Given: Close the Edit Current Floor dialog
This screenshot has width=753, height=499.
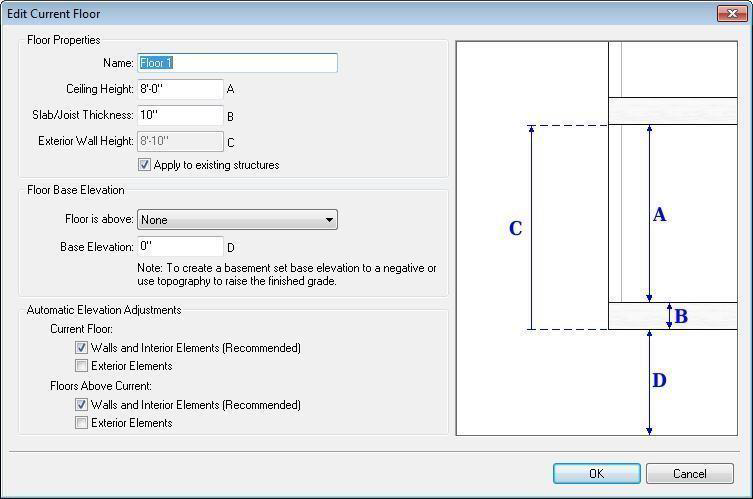Looking at the screenshot, I should point(728,14).
